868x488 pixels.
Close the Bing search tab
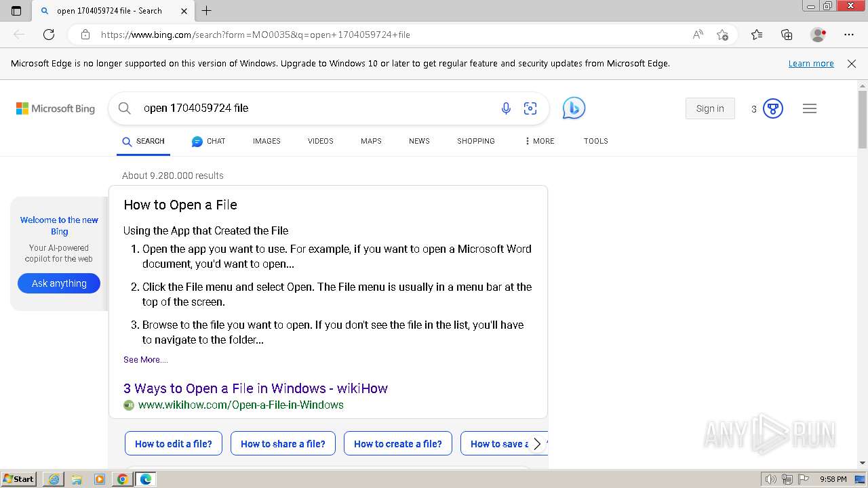(184, 11)
